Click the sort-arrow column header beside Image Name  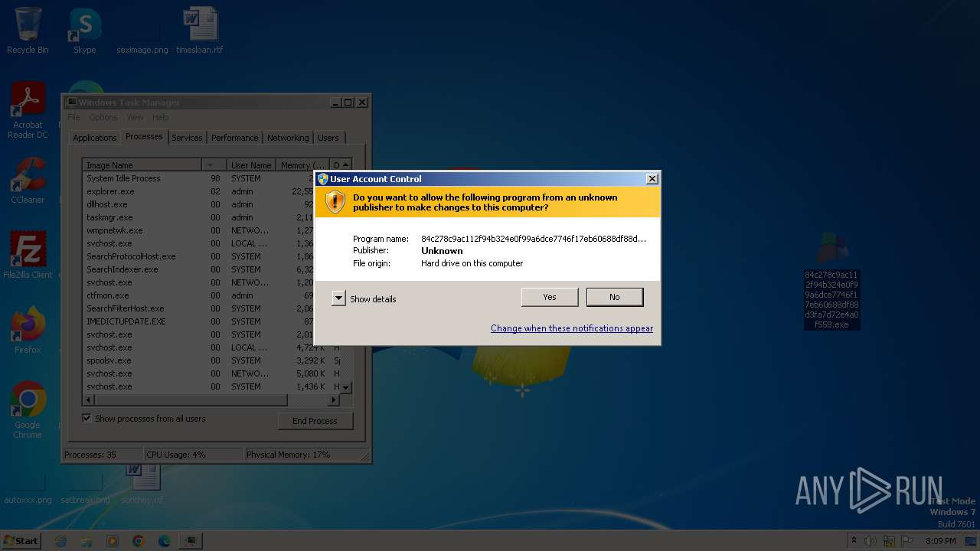coord(214,165)
